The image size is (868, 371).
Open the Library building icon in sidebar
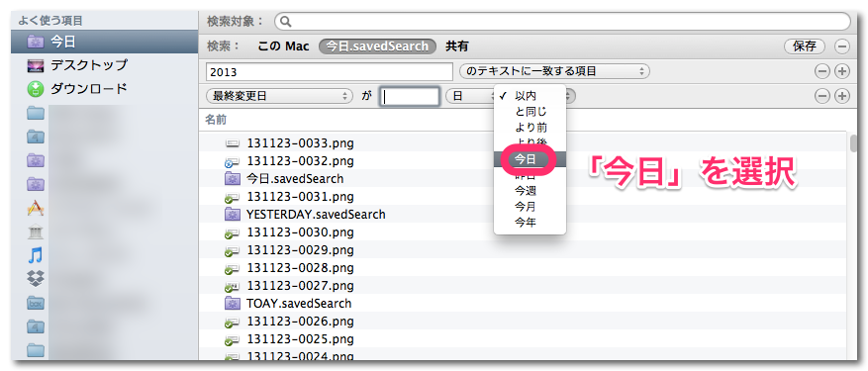pos(36,232)
